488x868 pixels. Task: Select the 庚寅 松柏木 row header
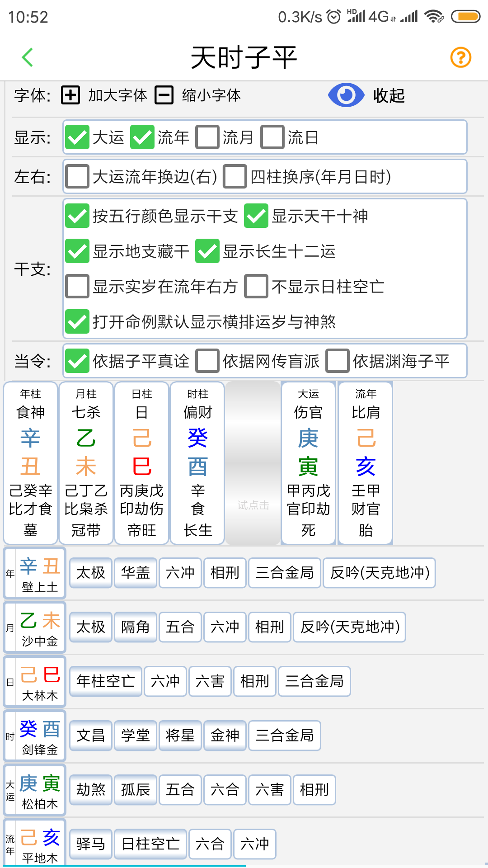[x=35, y=790]
